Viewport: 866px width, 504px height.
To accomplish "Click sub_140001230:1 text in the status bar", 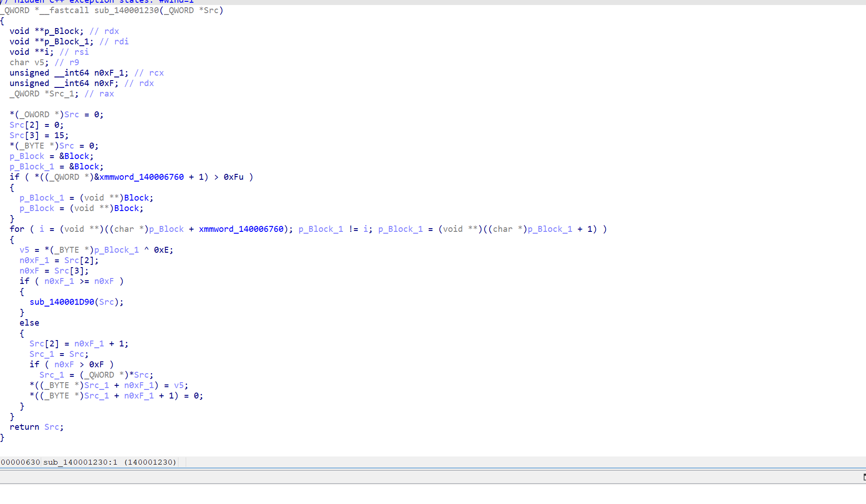I will pyautogui.click(x=80, y=462).
